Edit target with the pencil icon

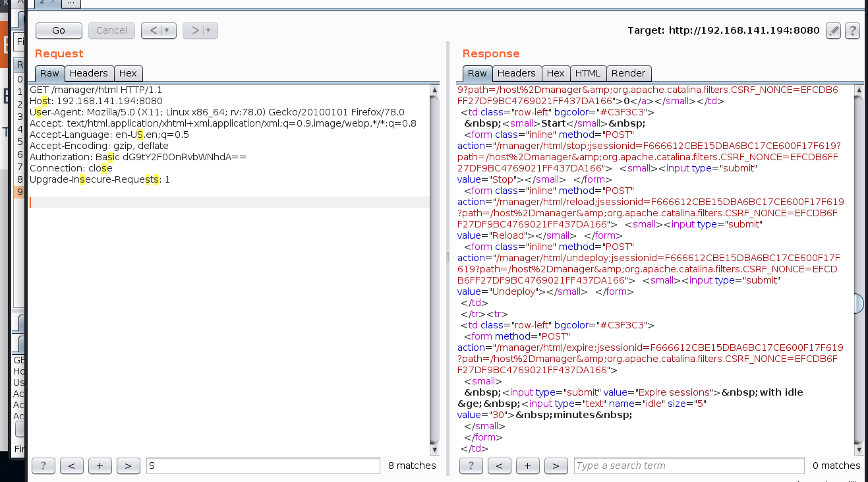833,30
